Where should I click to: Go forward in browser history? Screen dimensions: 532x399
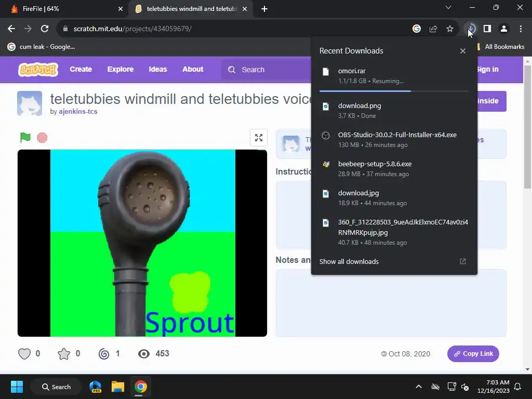coord(28,29)
